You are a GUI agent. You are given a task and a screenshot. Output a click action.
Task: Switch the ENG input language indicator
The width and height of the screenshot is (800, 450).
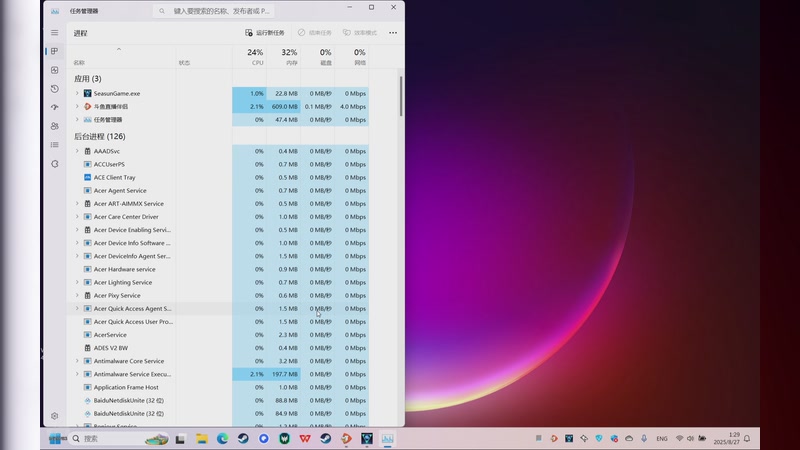pyautogui.click(x=662, y=439)
